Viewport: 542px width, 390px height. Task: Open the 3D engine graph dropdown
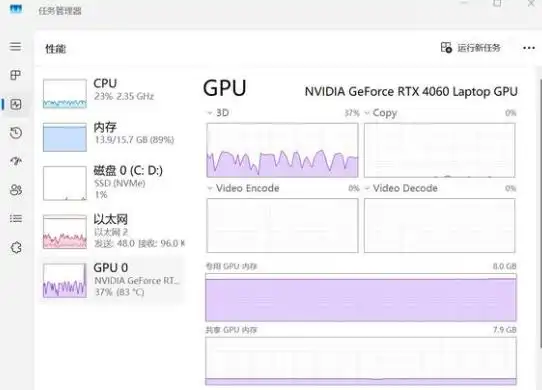[209, 113]
